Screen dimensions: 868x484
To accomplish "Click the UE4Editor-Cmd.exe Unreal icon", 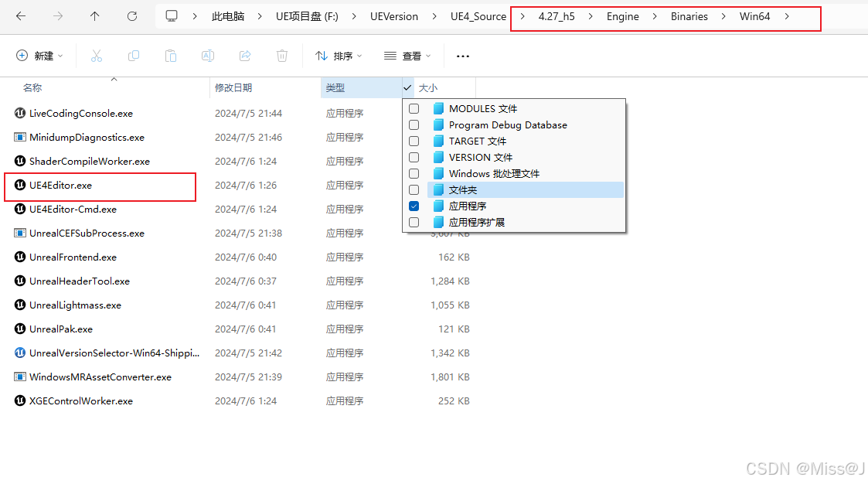I will (20, 209).
